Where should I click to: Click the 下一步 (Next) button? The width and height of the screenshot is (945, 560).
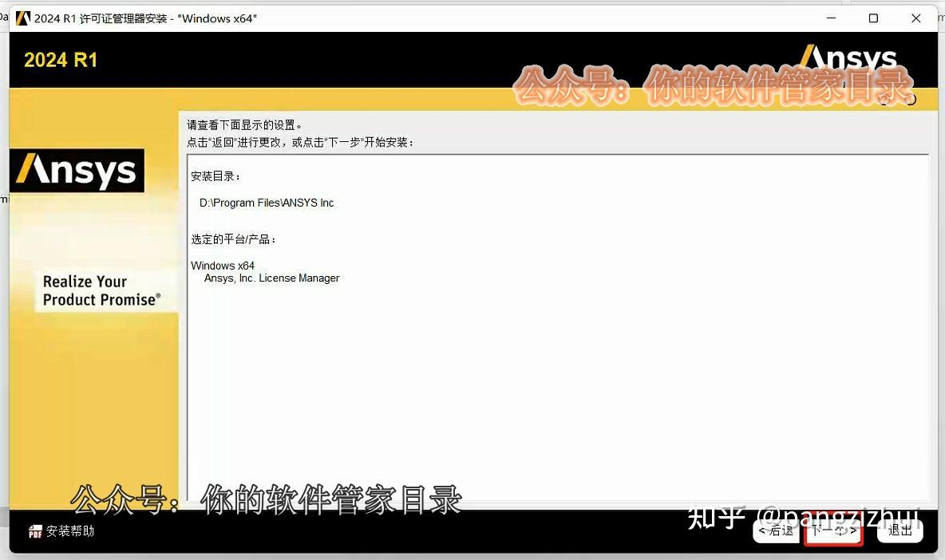click(x=832, y=531)
